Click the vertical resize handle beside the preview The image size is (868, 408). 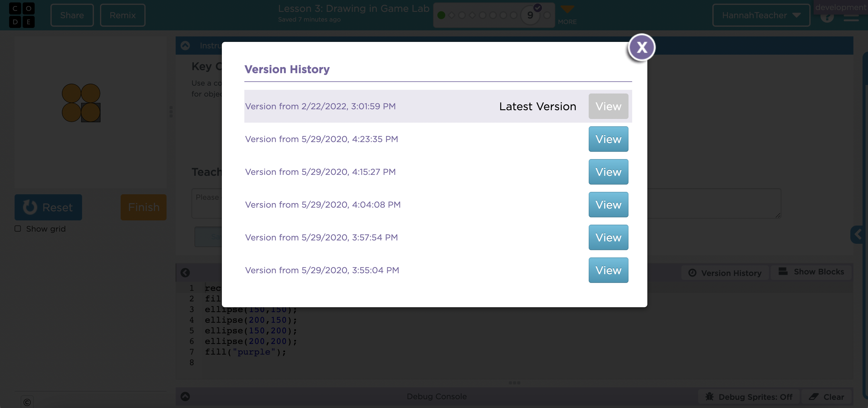coord(171,112)
